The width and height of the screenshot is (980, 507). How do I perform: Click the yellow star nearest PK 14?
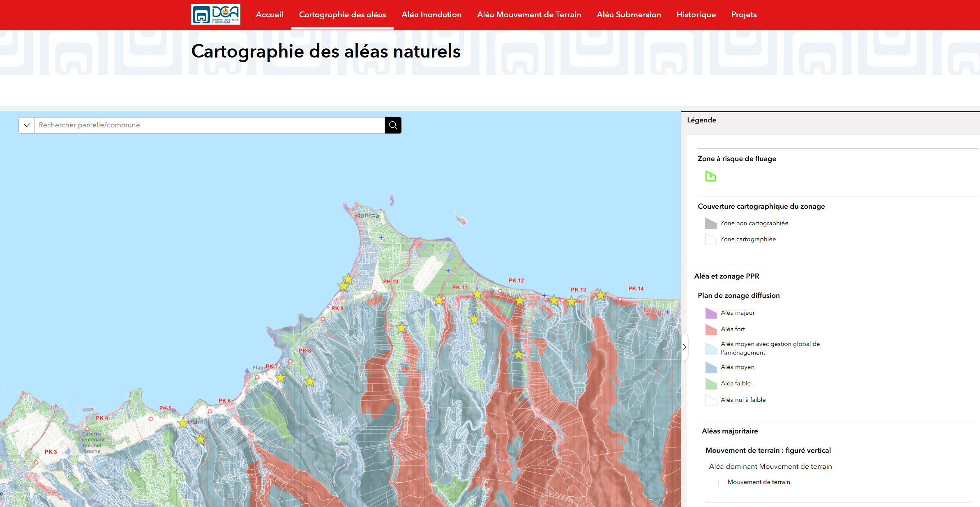pos(600,295)
